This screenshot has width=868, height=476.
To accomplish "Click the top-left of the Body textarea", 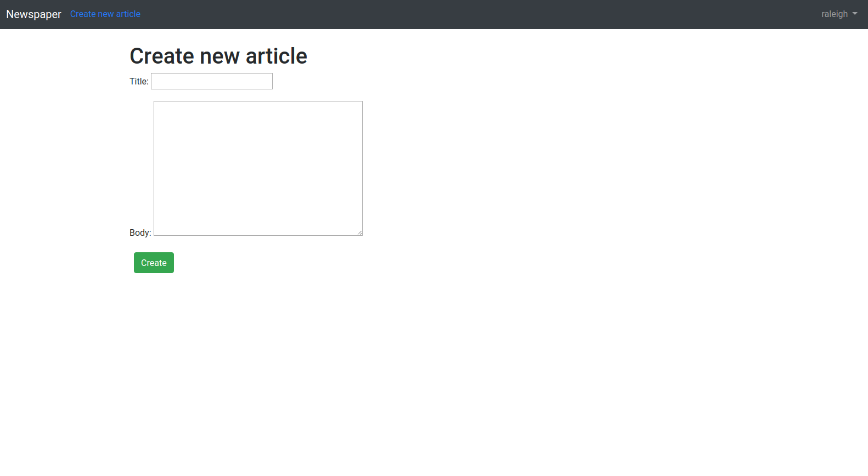I will click(x=158, y=105).
